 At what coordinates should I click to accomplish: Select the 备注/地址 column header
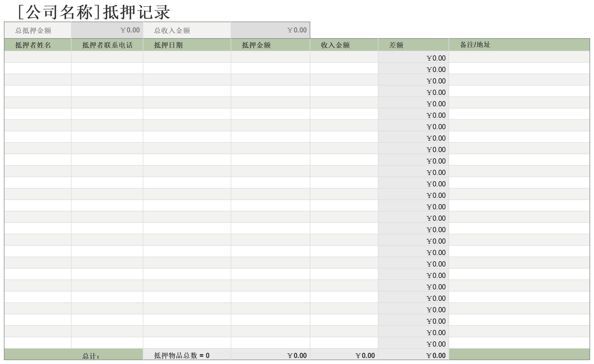tap(519, 45)
